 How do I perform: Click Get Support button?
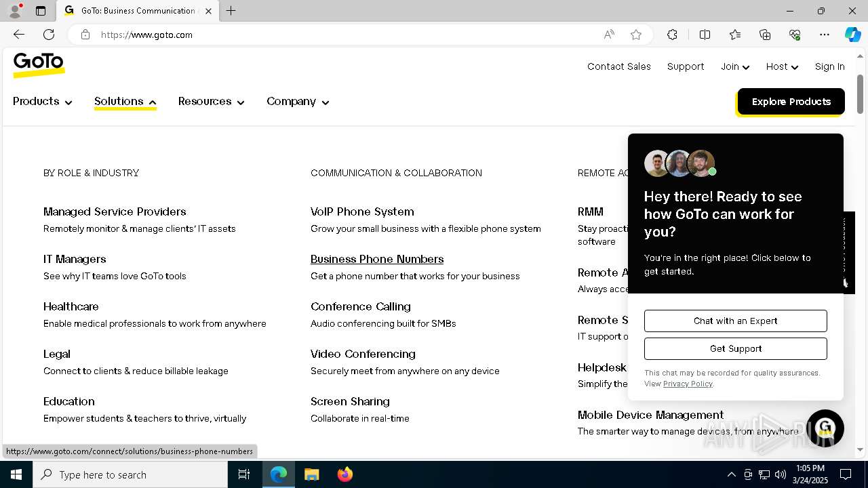click(736, 348)
